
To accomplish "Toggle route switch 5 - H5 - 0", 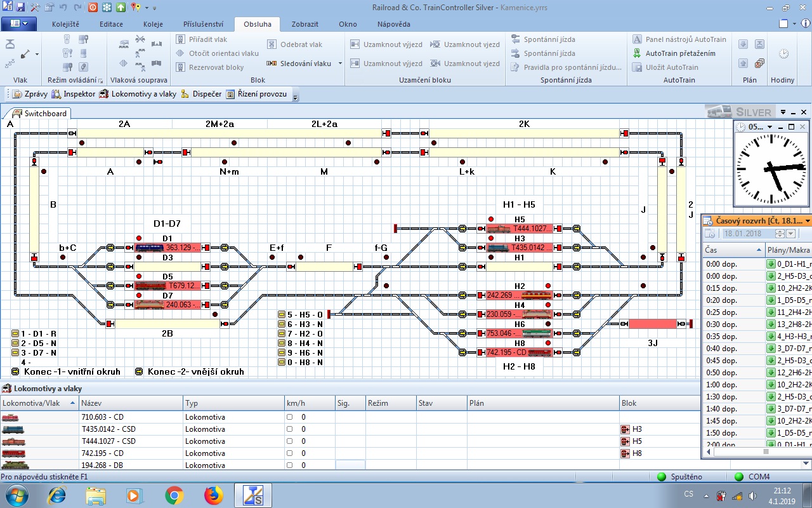I will tap(282, 314).
